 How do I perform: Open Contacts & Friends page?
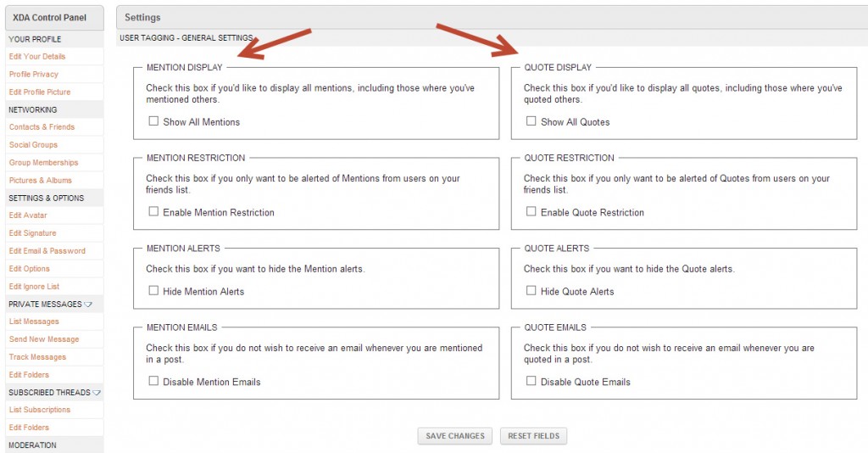point(42,126)
